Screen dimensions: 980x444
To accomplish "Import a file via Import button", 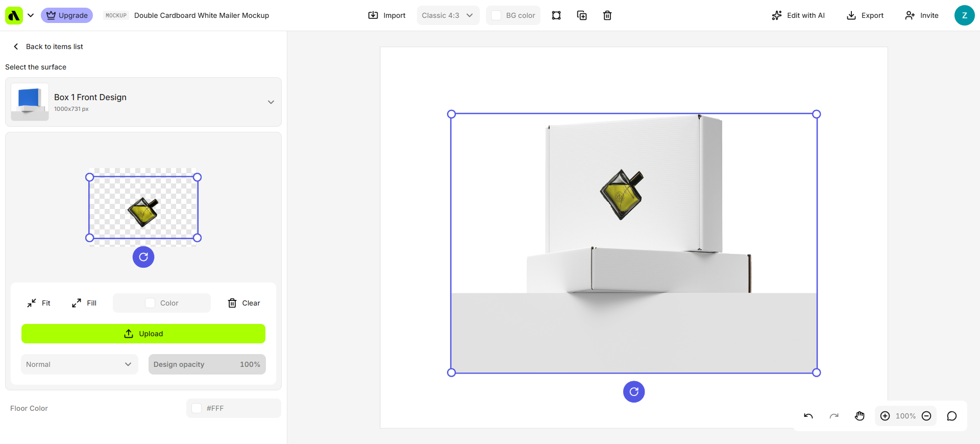I will [x=387, y=15].
